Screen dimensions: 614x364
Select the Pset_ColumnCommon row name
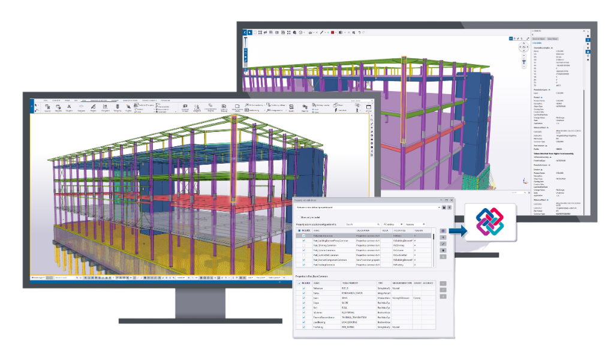[324, 251]
